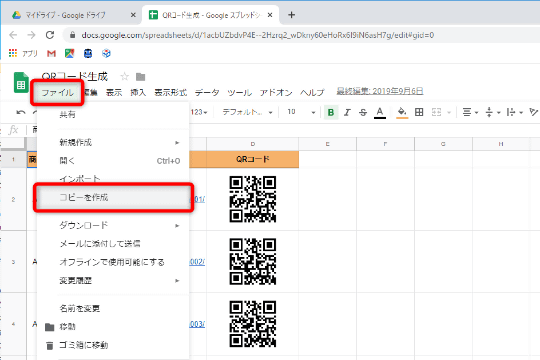Select the QRコード header cell
The width and height of the screenshot is (540, 360).
point(252,159)
